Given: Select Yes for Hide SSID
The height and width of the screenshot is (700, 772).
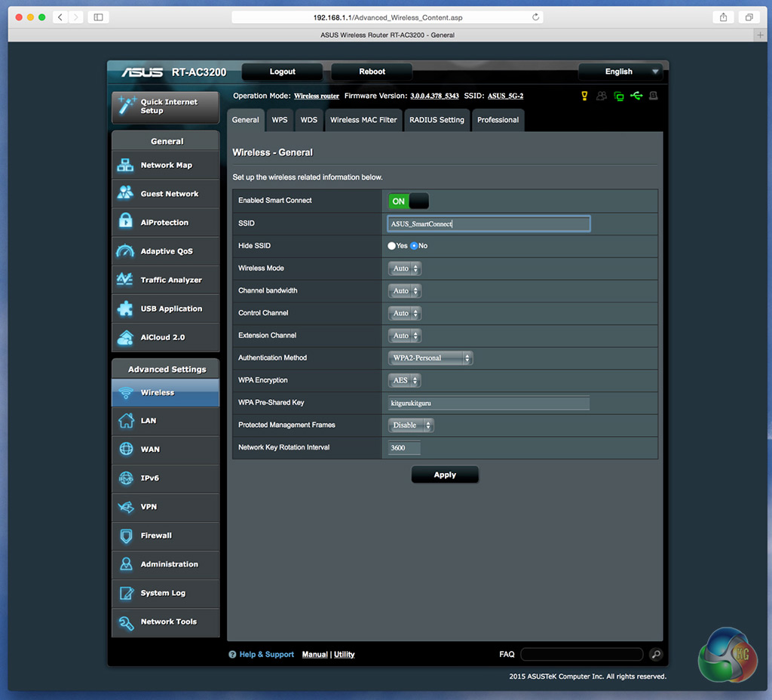Looking at the screenshot, I should 392,246.
